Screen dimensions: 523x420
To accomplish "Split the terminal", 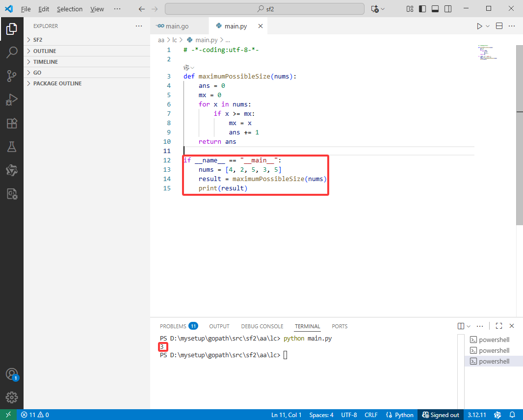I will pyautogui.click(x=461, y=326).
